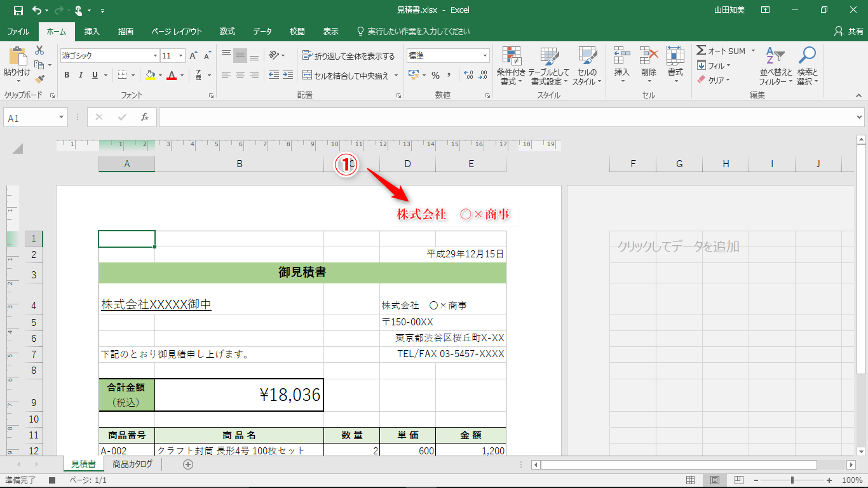Copy the selected cells
Viewport: 868px width, 488px height.
pos(39,65)
